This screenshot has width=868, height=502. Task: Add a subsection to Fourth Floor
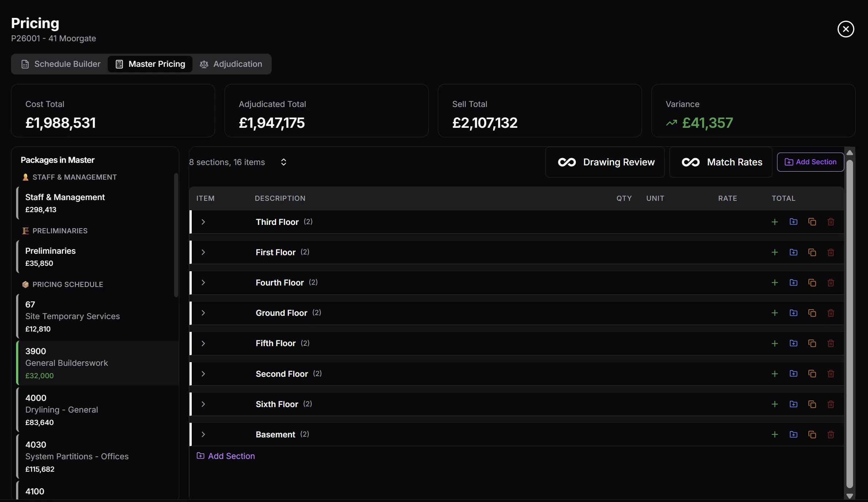[x=794, y=282]
